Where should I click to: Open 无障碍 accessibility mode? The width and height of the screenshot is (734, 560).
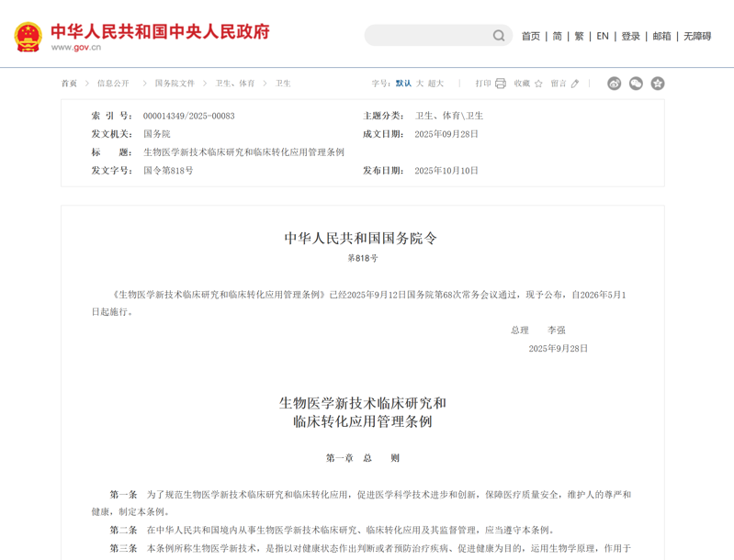click(697, 37)
